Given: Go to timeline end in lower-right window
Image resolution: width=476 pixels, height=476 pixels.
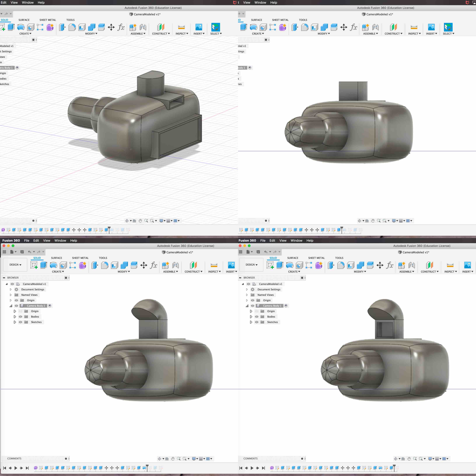Looking at the screenshot, I should pos(263,468).
